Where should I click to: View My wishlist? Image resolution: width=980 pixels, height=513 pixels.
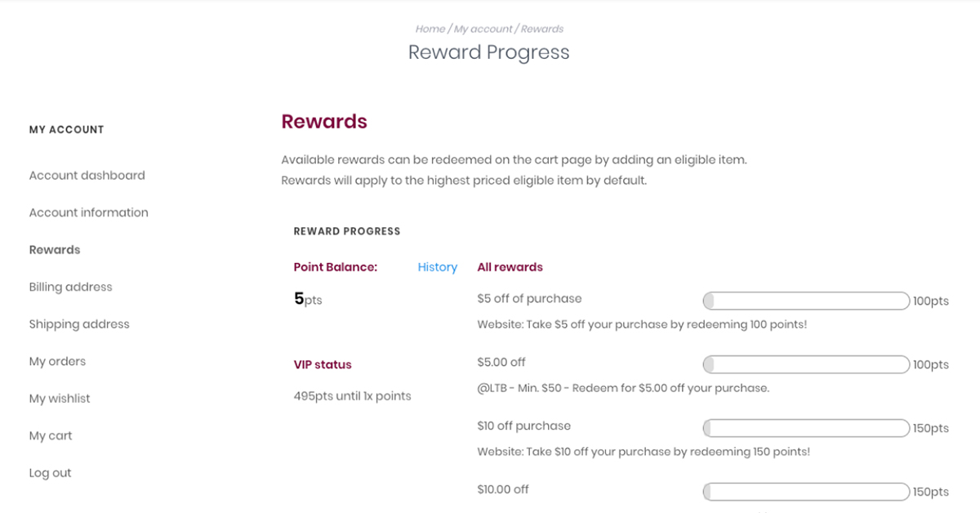[59, 398]
